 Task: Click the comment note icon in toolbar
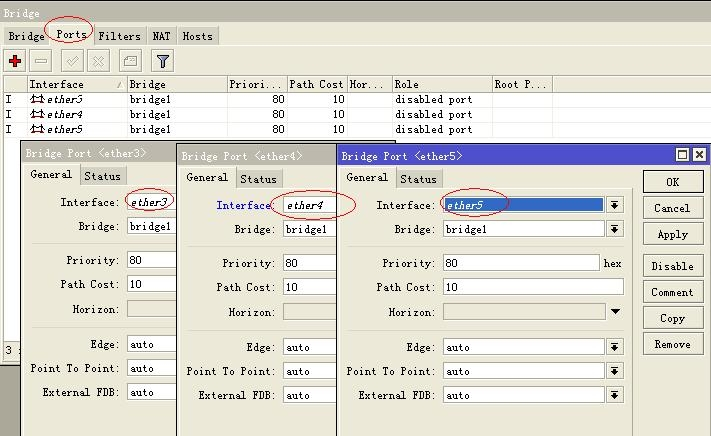[x=131, y=61]
